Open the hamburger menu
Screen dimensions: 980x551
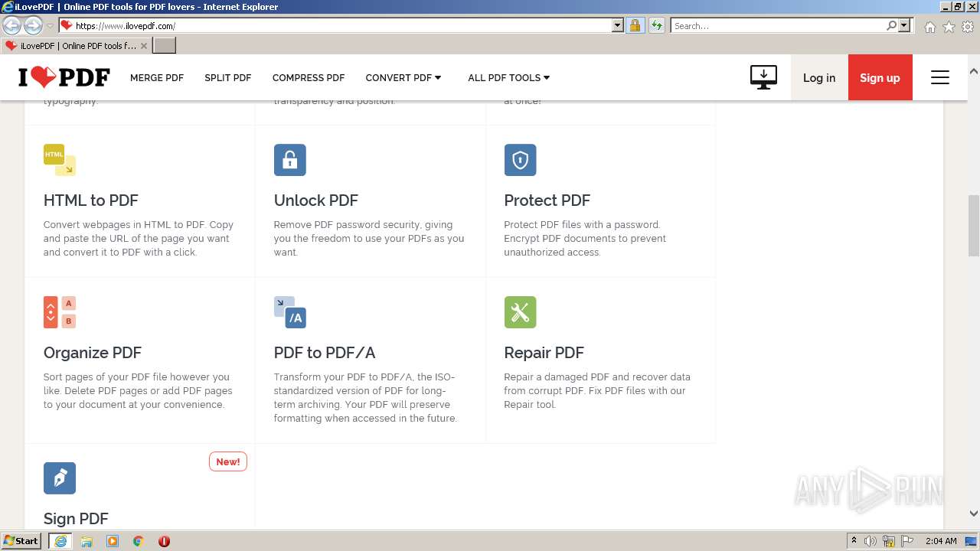[940, 77]
